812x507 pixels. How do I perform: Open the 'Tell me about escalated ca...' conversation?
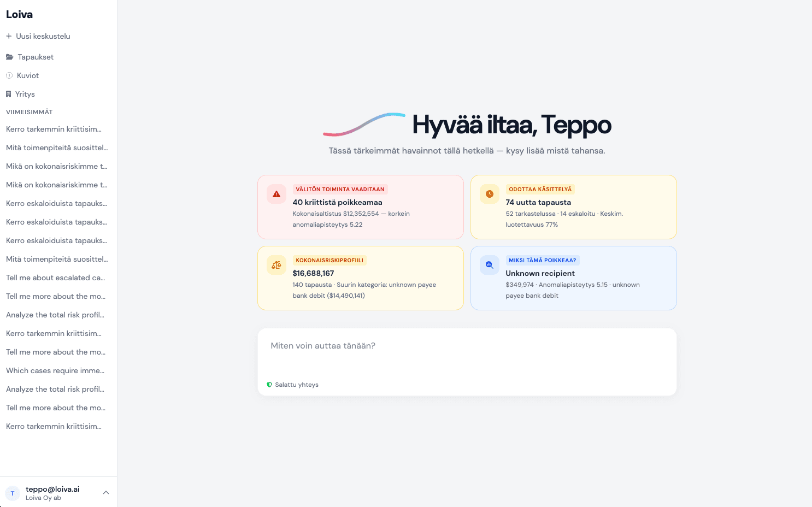(55, 278)
